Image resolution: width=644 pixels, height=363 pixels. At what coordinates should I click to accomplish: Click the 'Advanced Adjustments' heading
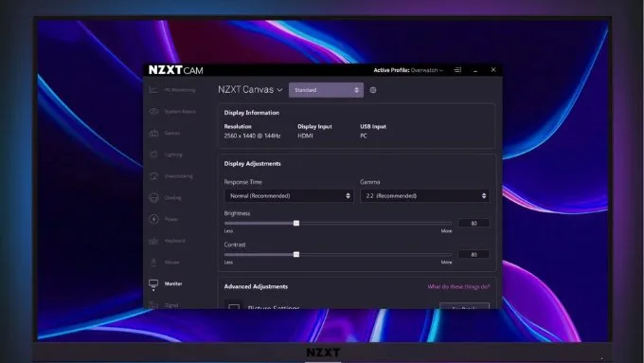(256, 286)
